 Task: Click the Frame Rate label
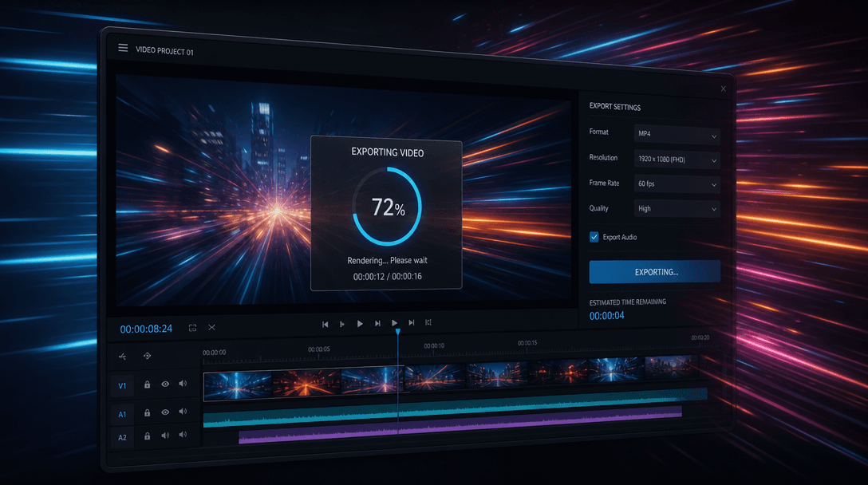[604, 183]
